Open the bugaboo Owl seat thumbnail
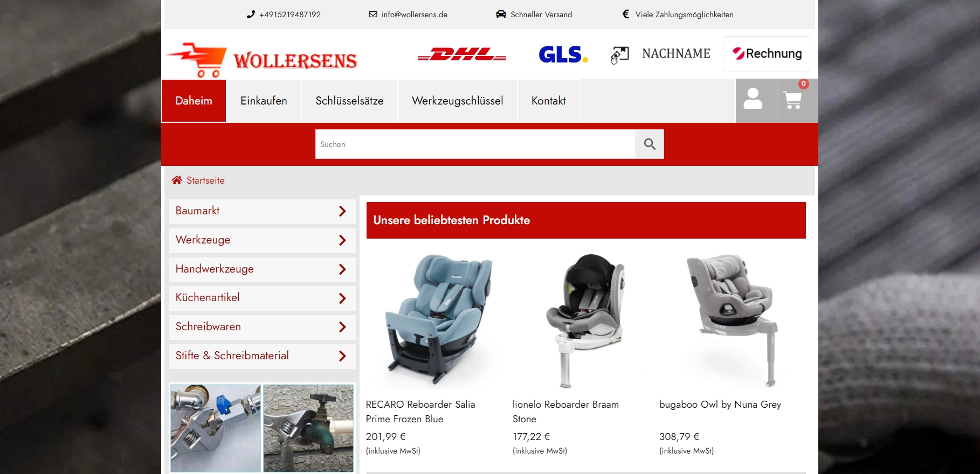Image resolution: width=980 pixels, height=474 pixels. (733, 320)
